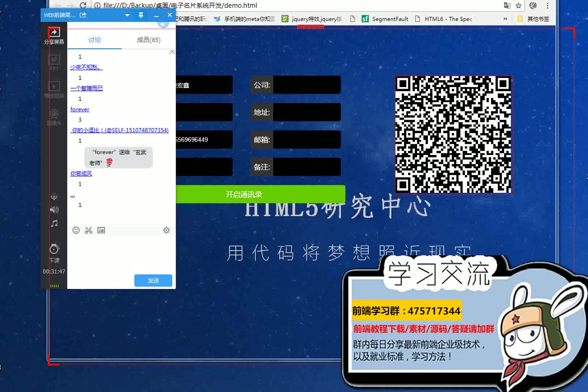Viewport: 588px width, 392px height.
Task: Click the chat scroll-up arrow
Action: [x=172, y=52]
